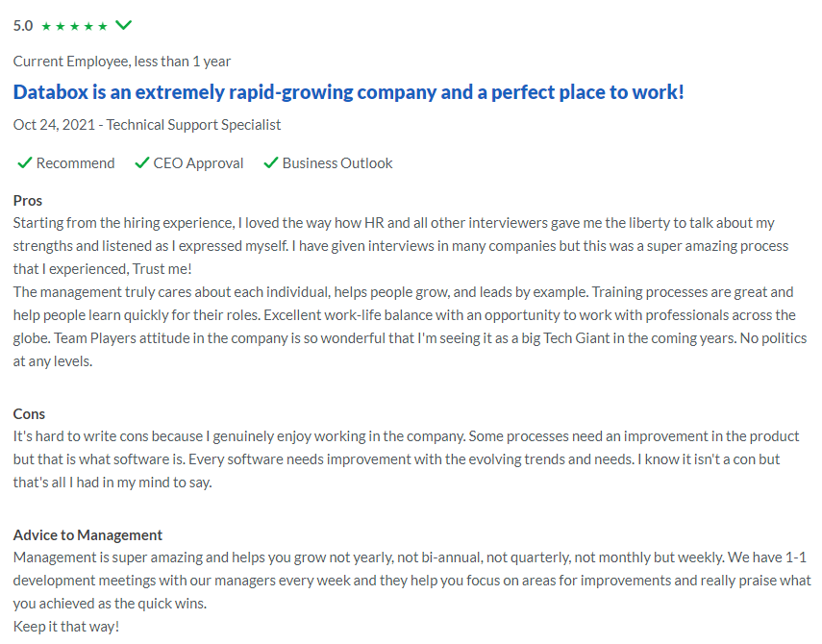This screenshot has width=822, height=644.
Task: Click the Pros section heading
Action: pos(28,201)
